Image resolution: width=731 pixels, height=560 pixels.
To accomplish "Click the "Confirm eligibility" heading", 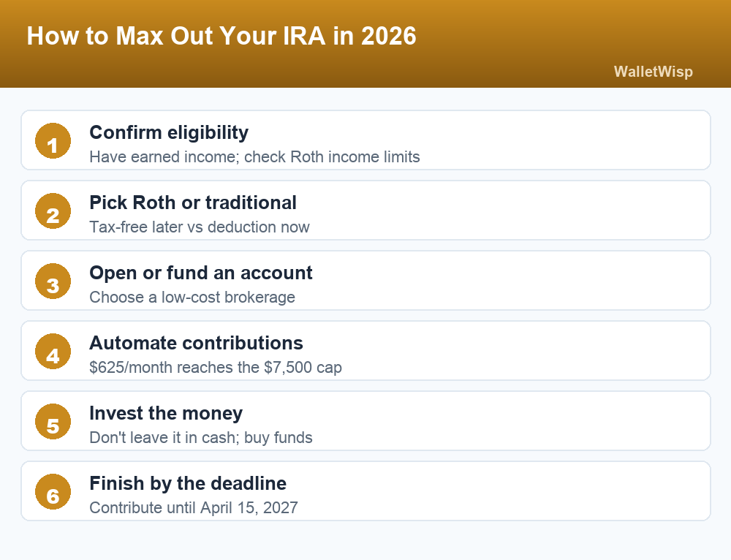I will 169,133.
